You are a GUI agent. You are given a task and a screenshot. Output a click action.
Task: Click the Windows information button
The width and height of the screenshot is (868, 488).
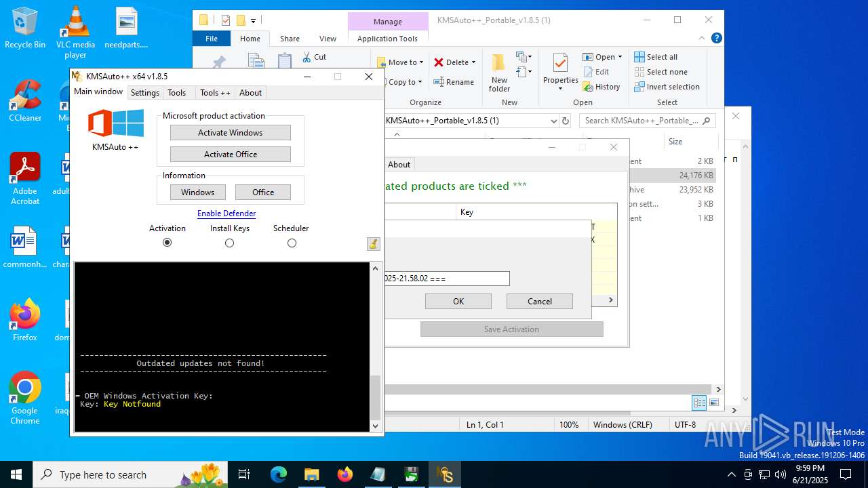(197, 192)
